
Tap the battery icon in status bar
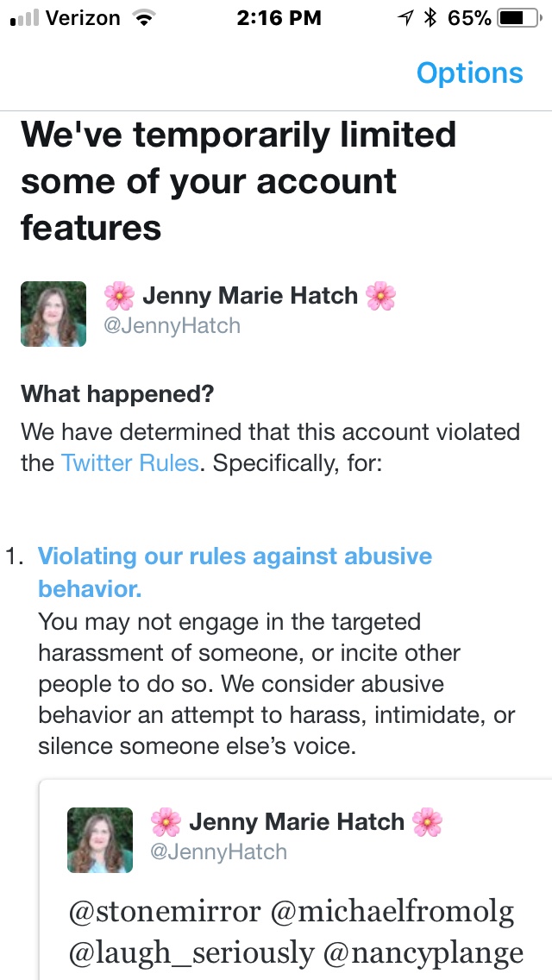coord(517,18)
